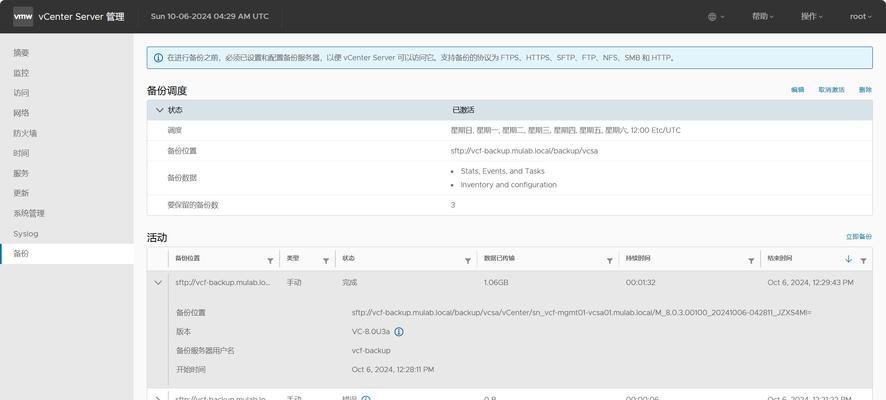
Task: Go to 系统管理 in sidebar
Action: (29, 214)
